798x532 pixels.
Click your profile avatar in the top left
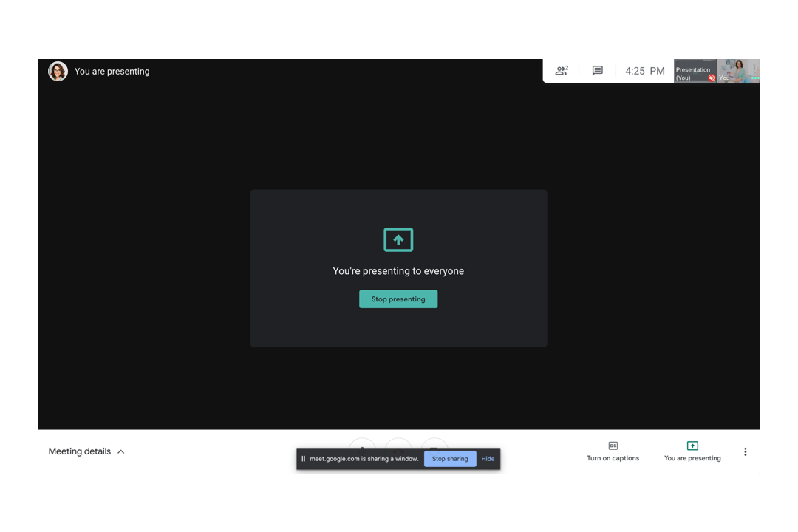point(58,71)
